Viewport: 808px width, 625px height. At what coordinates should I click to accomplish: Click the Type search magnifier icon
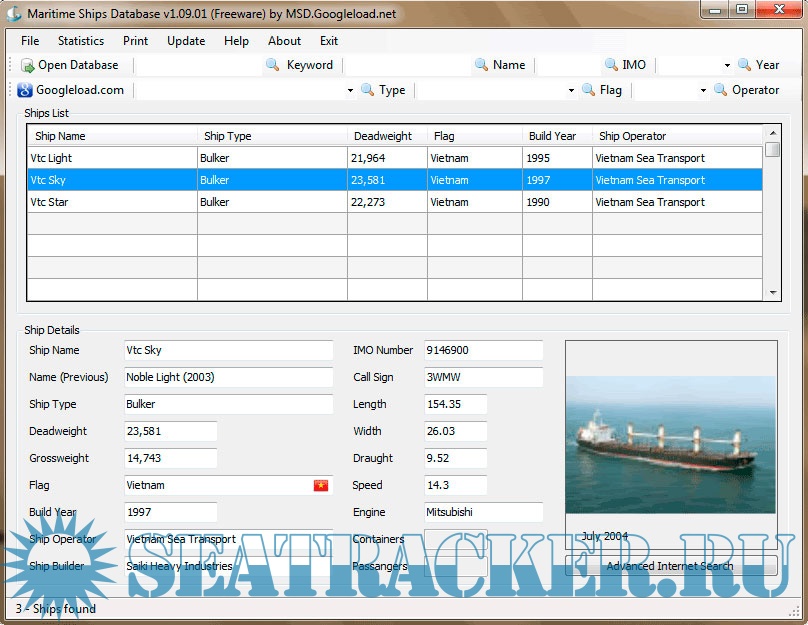tap(367, 90)
